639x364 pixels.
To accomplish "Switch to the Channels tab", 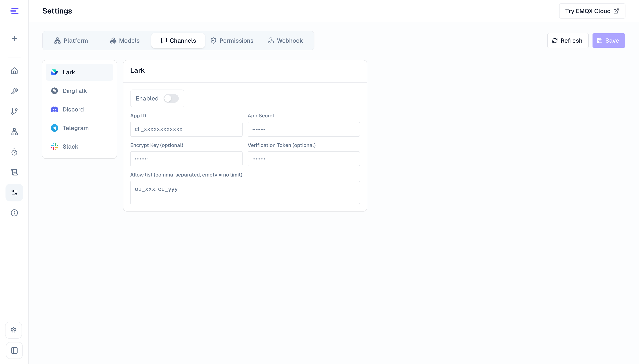I will (x=178, y=41).
